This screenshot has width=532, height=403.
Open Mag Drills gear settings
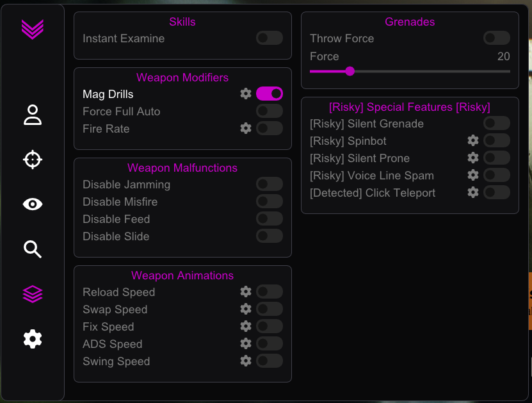(246, 94)
